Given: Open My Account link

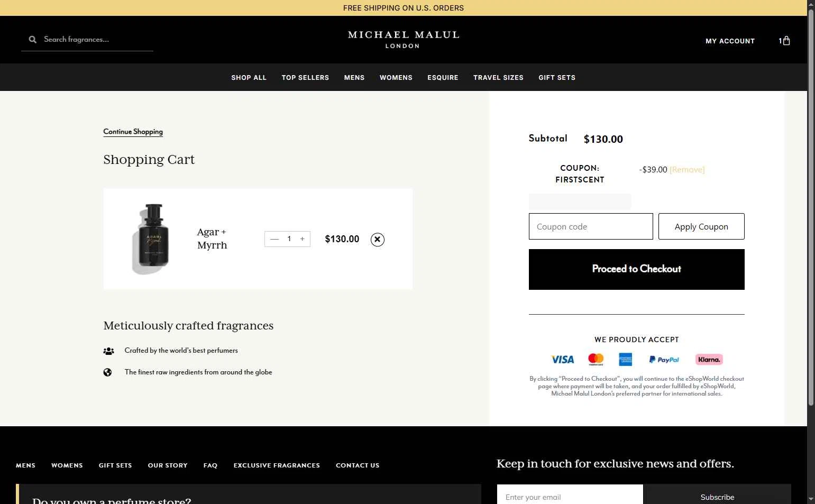Looking at the screenshot, I should 730,41.
